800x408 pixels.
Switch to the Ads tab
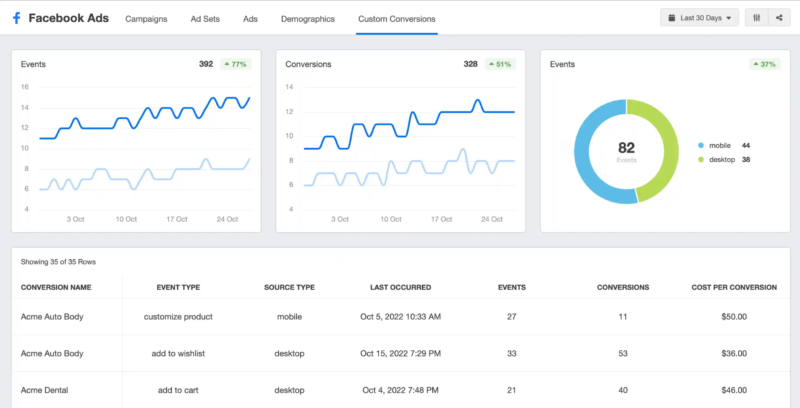click(250, 19)
